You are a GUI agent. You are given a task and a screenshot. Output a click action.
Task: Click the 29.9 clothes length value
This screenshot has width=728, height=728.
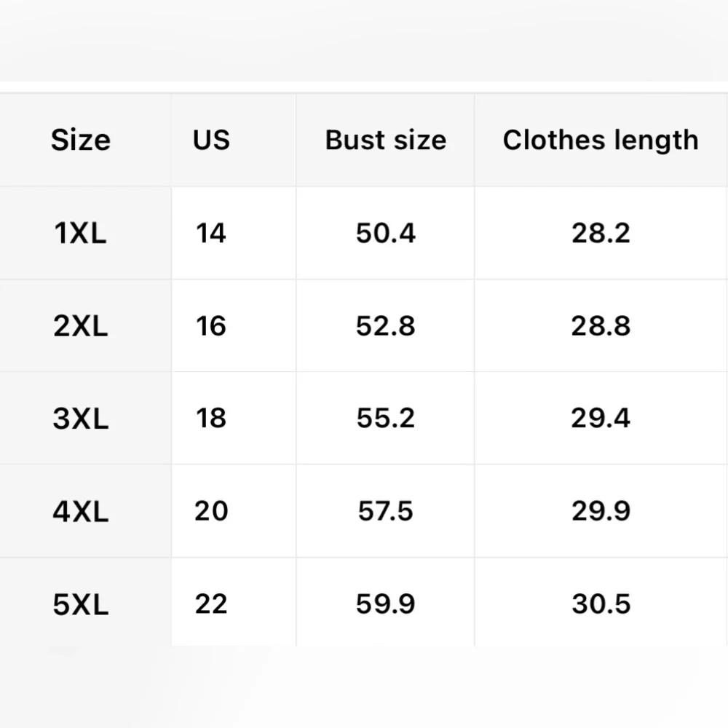point(600,511)
